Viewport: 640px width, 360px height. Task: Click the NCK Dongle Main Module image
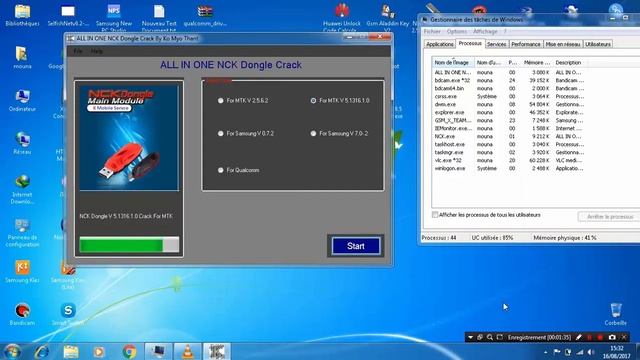click(129, 137)
